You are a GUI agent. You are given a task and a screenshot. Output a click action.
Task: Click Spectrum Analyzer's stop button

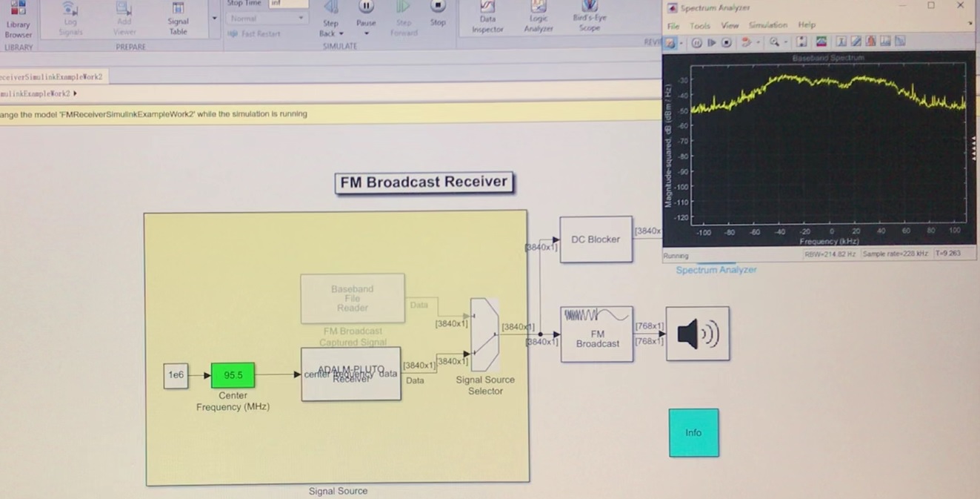pyautogui.click(x=727, y=42)
